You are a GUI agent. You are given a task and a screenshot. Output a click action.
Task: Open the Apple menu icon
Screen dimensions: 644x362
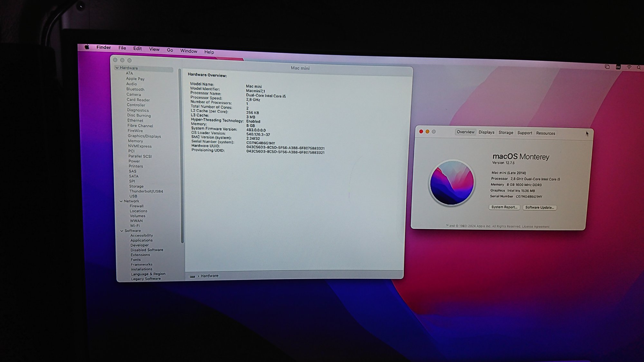click(87, 47)
